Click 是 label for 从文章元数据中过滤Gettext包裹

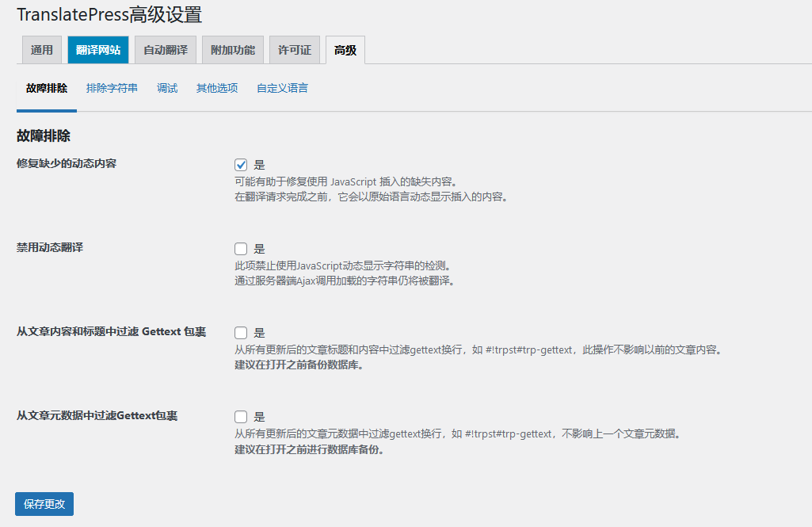pyautogui.click(x=257, y=416)
